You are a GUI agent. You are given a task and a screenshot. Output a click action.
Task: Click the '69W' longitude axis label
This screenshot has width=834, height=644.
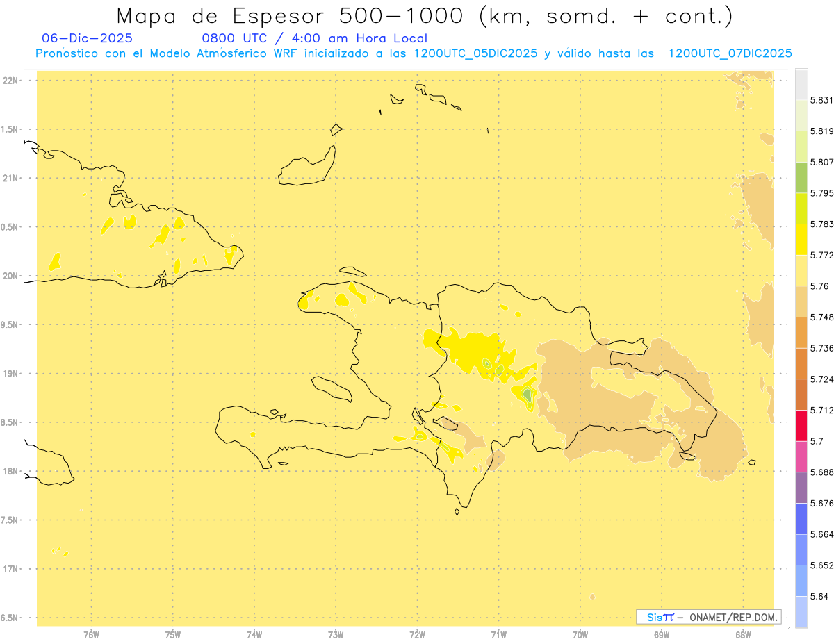662,634
